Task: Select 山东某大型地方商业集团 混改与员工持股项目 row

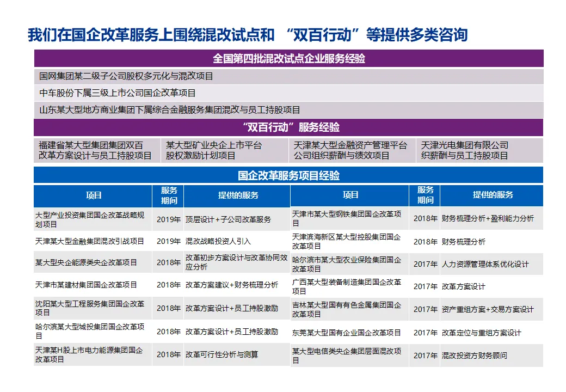Action: (x=289, y=110)
